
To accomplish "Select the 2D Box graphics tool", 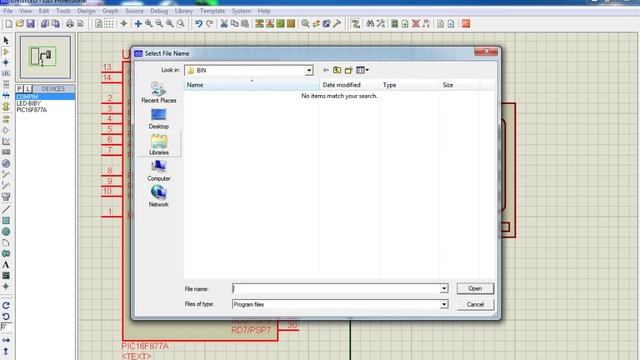I will point(6,221).
